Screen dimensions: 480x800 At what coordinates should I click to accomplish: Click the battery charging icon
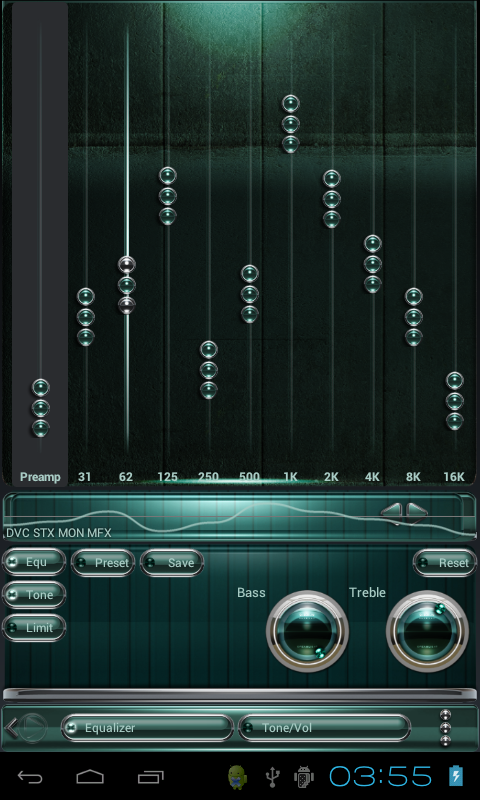point(456,777)
